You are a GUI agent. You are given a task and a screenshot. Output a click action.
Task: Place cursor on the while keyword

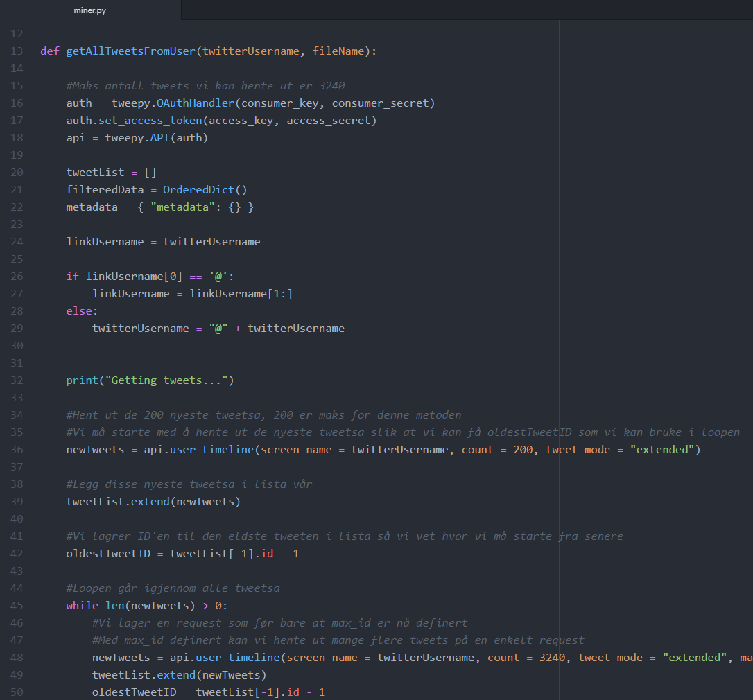(83, 606)
